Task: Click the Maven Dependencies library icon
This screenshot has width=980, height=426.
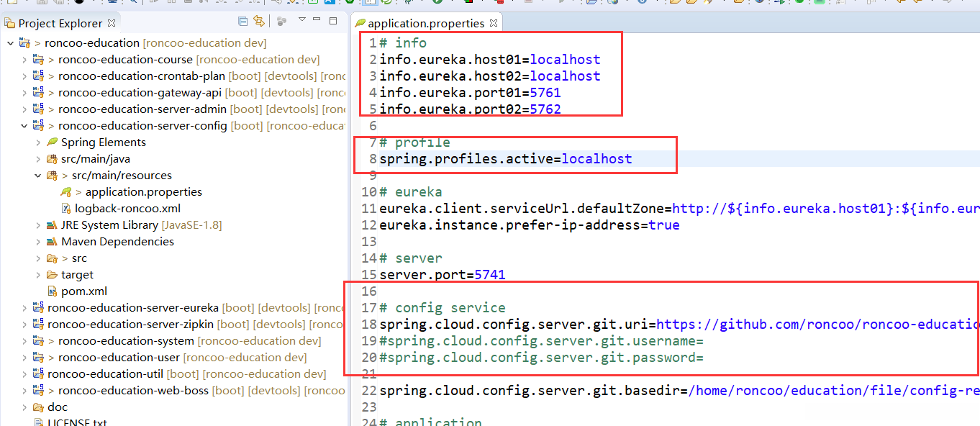Action: [x=52, y=242]
